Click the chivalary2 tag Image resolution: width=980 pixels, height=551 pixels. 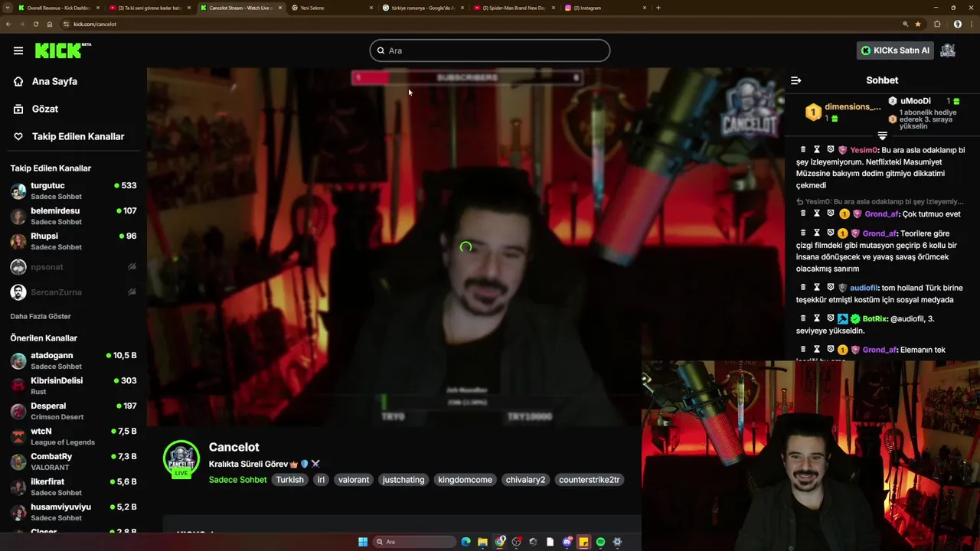[x=525, y=480]
